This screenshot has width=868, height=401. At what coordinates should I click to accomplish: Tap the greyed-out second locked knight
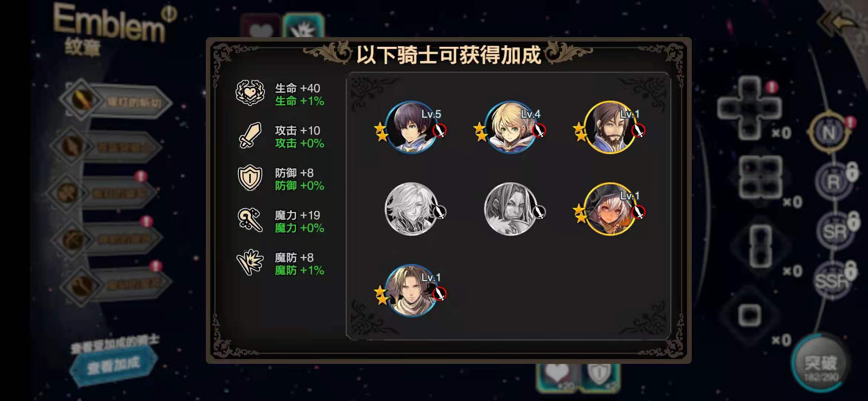coord(510,209)
